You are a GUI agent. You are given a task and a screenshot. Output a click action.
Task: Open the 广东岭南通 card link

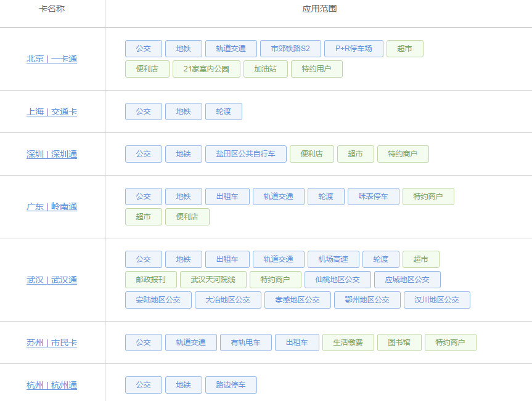(52, 207)
